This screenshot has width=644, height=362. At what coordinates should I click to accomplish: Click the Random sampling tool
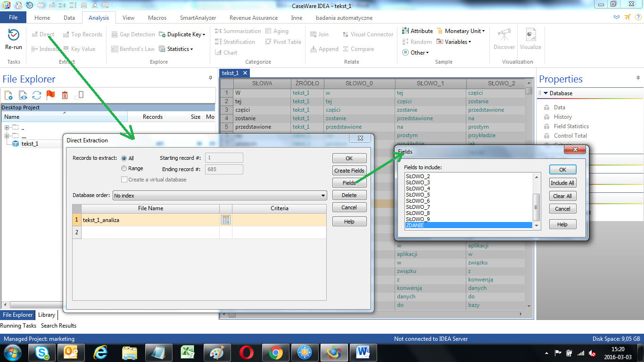pos(417,42)
